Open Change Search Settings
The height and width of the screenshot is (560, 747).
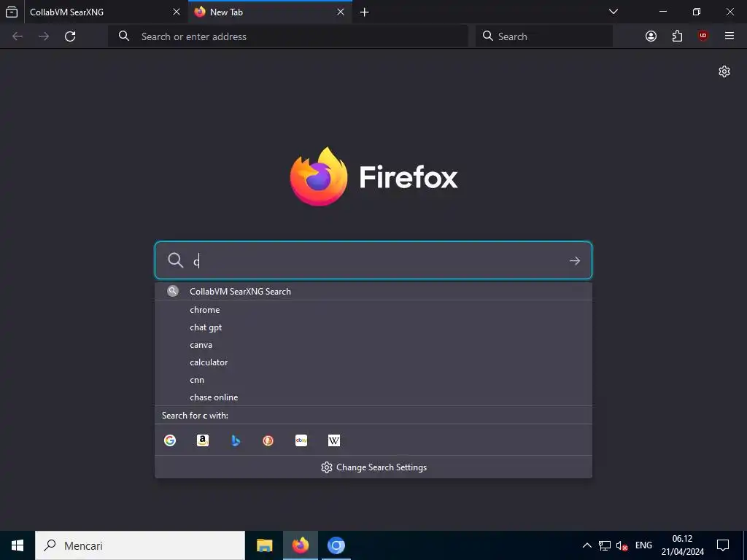(373, 467)
